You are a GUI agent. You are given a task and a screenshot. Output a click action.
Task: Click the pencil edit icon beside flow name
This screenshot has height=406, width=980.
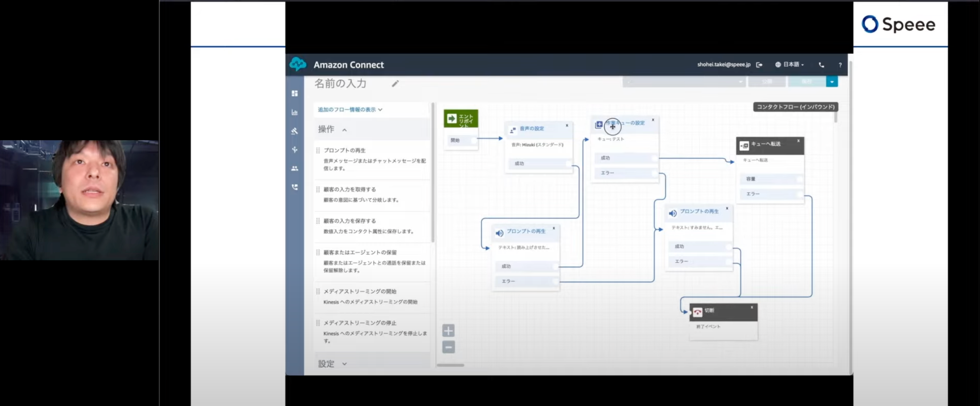[395, 84]
